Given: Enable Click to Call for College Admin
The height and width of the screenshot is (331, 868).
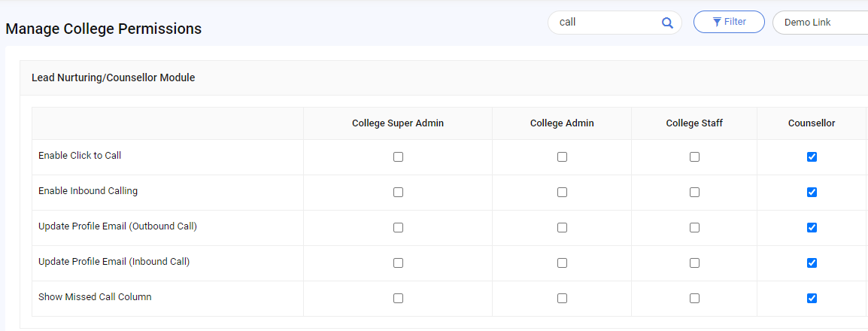Looking at the screenshot, I should pyautogui.click(x=562, y=157).
